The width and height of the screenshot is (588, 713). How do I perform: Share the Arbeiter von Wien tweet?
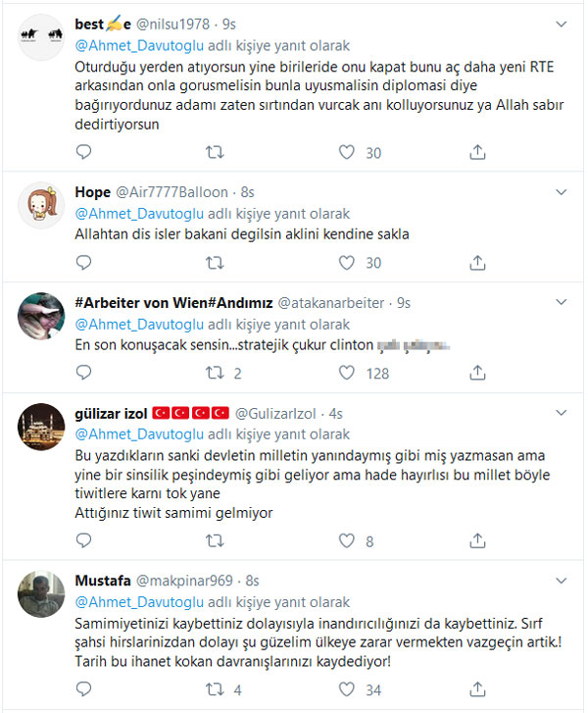(477, 374)
